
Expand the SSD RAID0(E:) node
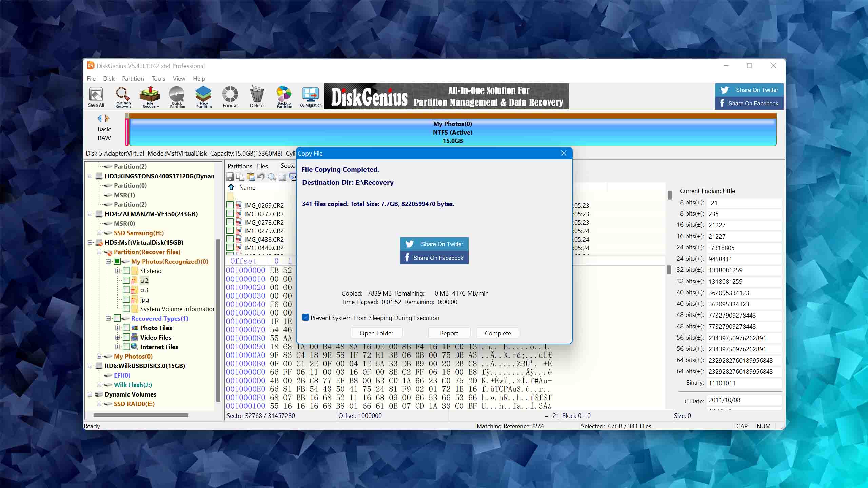point(99,404)
